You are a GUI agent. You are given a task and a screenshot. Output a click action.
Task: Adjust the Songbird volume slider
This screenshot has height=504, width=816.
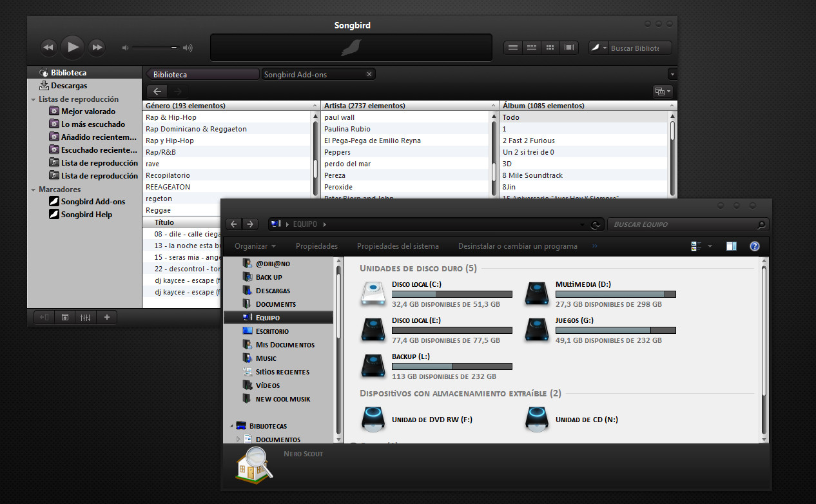coord(155,48)
